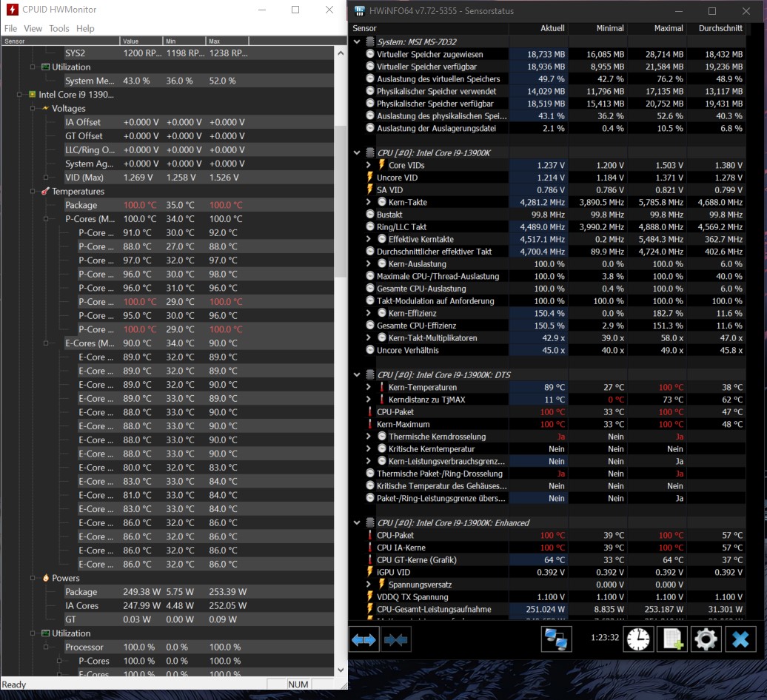Click the icon beside Virtueller Speicher zugewiesen
Screen dimensions: 767x700
[x=370, y=54]
